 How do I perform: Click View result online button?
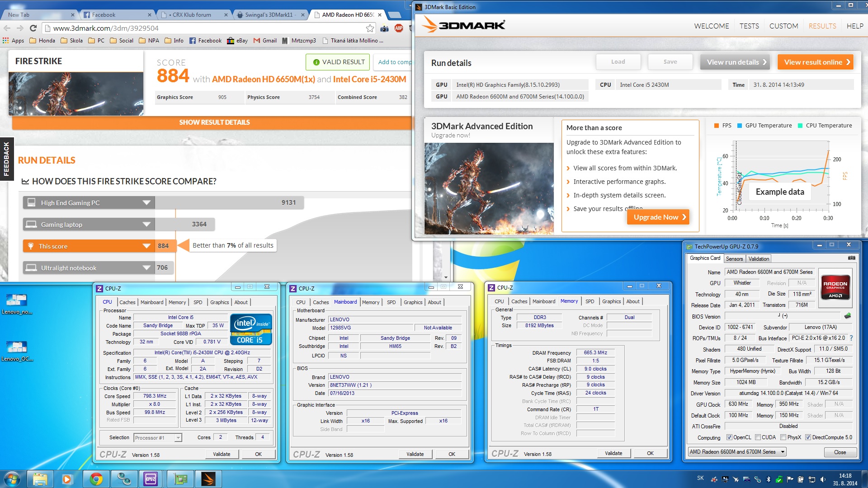tap(816, 62)
